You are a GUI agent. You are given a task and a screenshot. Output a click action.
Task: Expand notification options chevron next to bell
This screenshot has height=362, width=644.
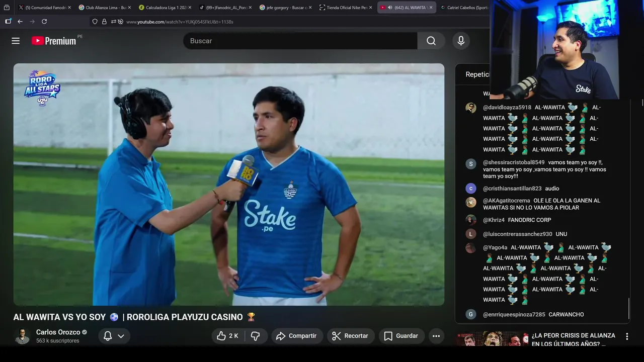[121, 336]
